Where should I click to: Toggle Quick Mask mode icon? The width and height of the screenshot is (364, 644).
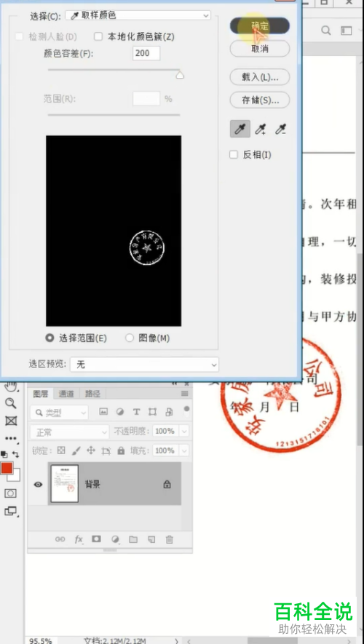click(x=11, y=493)
